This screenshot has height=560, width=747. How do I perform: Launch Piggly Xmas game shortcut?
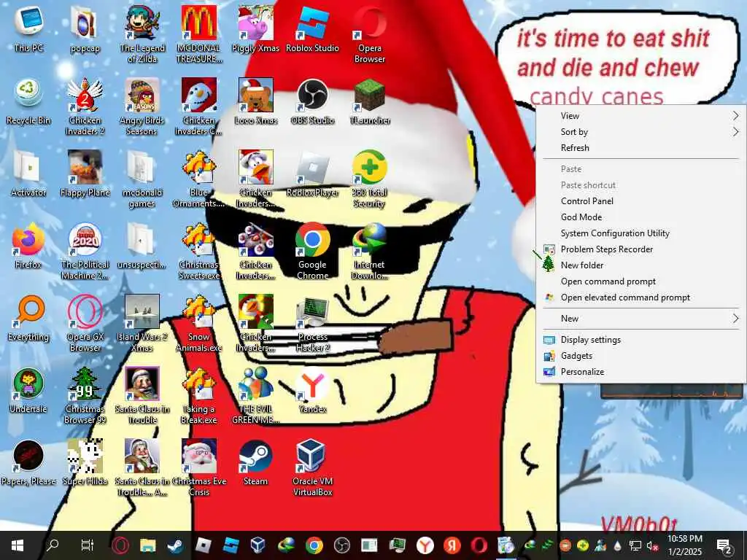click(x=256, y=29)
